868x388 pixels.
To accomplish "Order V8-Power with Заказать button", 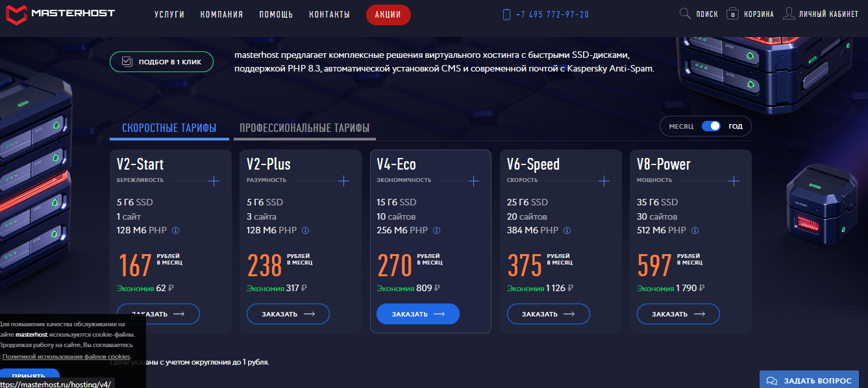I will [678, 314].
